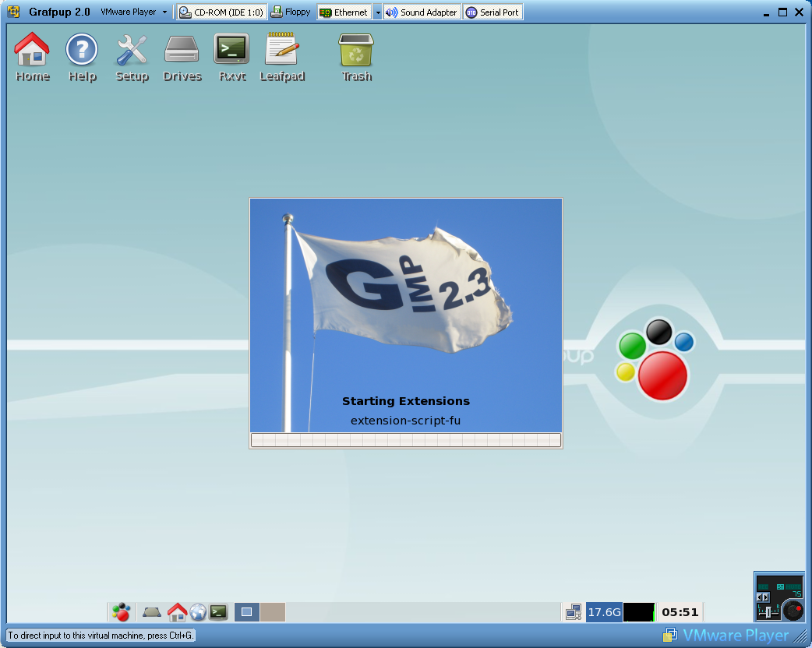The height and width of the screenshot is (648, 812).
Task: Open the audio mixer dock applet
Action: pos(779,597)
